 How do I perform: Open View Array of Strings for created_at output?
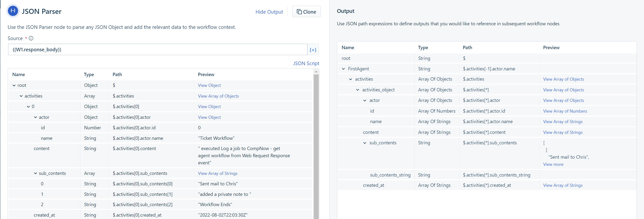click(562, 185)
